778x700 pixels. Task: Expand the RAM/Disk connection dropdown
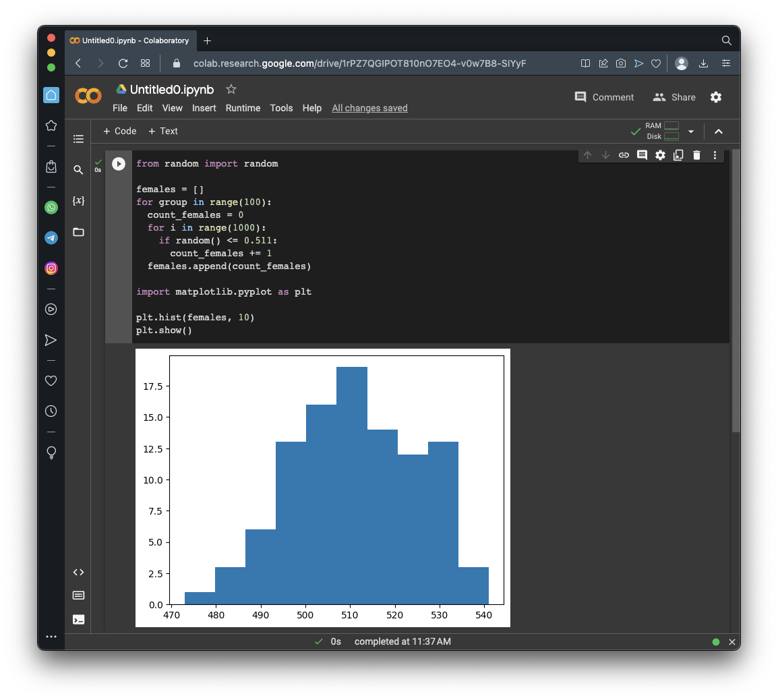tap(691, 132)
